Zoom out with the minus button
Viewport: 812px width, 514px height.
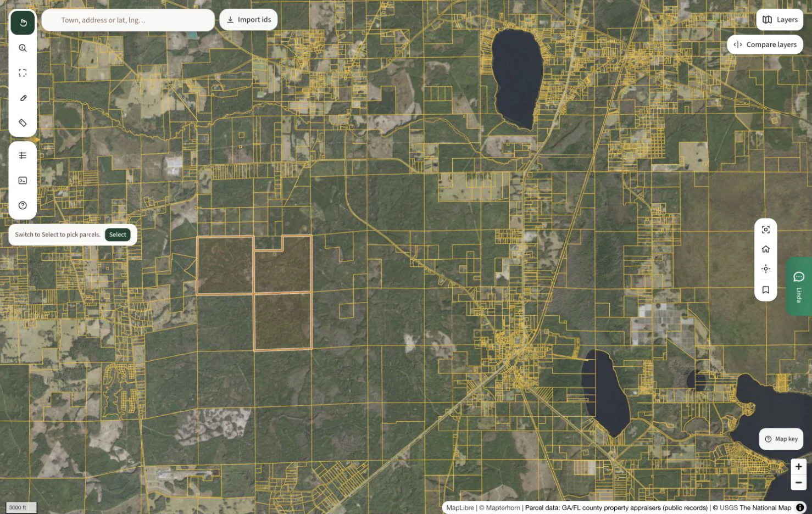[798, 482]
